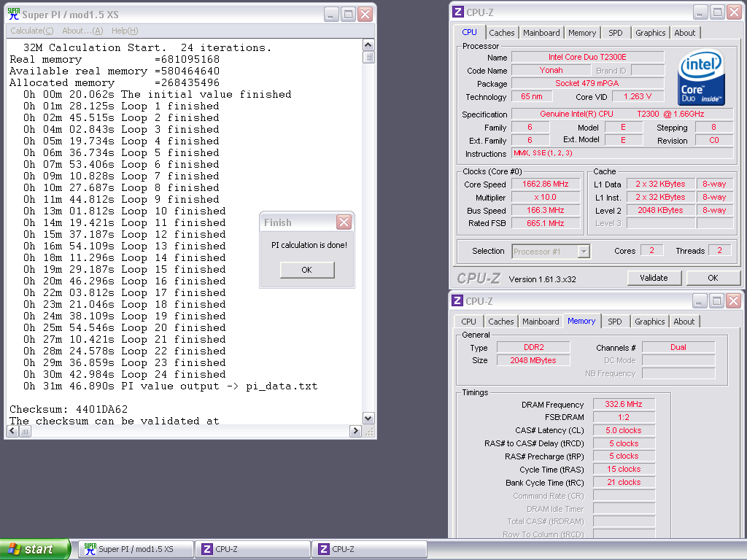Image resolution: width=747 pixels, height=560 pixels.
Task: Click the Checksum: 4401DA62 line
Action: (x=69, y=409)
